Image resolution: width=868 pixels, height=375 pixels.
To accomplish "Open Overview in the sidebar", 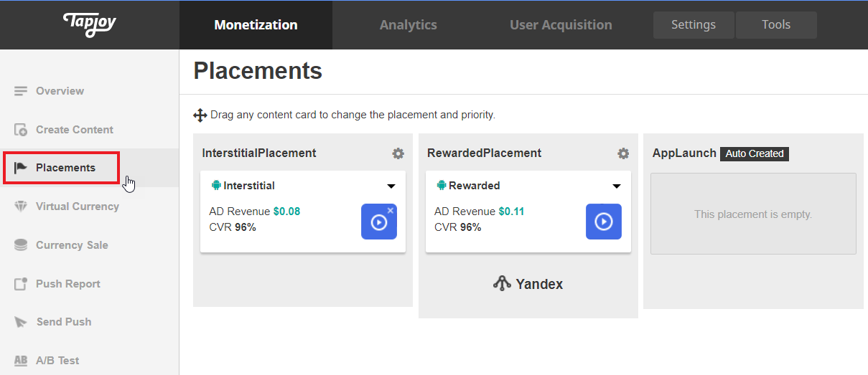I will pyautogui.click(x=60, y=91).
